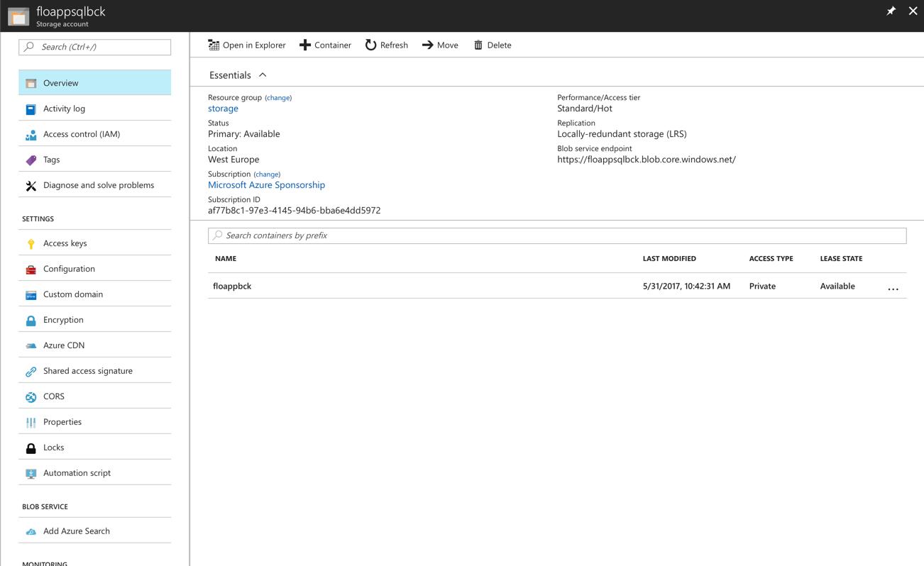The image size is (924, 566).
Task: Click the Custom domain icon
Action: pos(31,294)
